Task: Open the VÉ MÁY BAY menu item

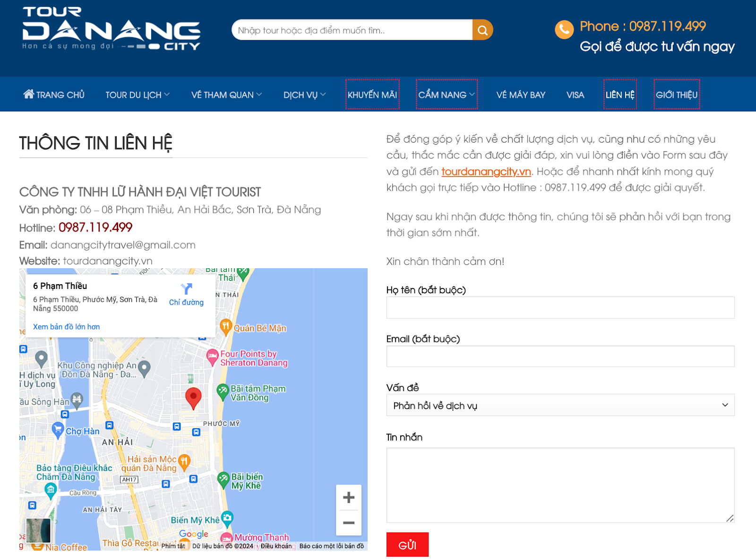Action: 521,95
